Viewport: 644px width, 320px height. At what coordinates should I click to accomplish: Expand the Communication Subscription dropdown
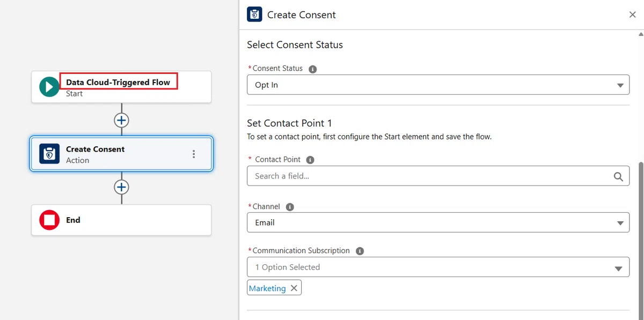coord(438,267)
